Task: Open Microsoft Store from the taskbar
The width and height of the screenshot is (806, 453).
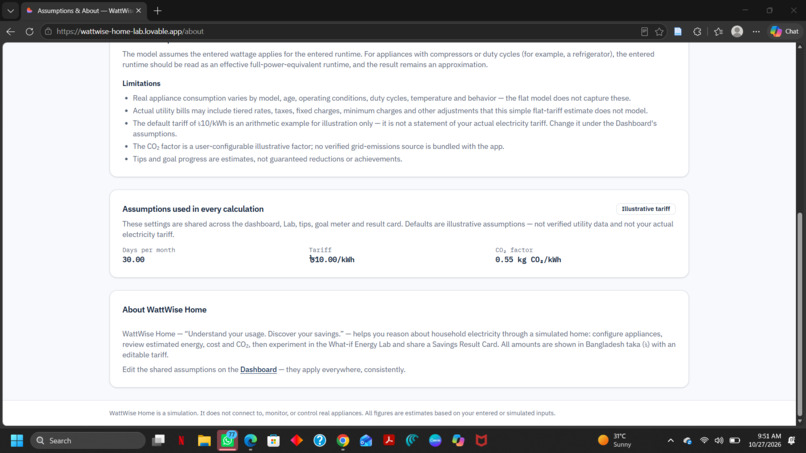Action: [x=273, y=441]
